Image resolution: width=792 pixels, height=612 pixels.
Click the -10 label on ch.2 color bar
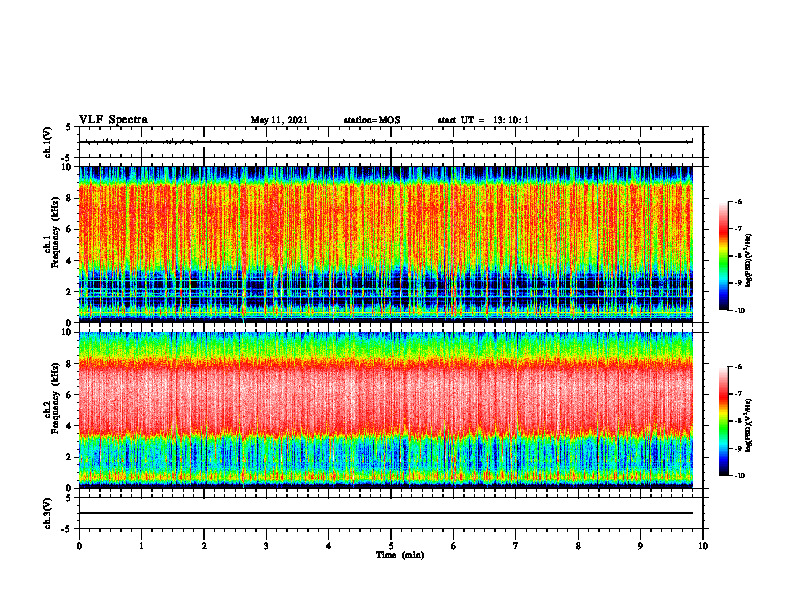click(x=740, y=475)
